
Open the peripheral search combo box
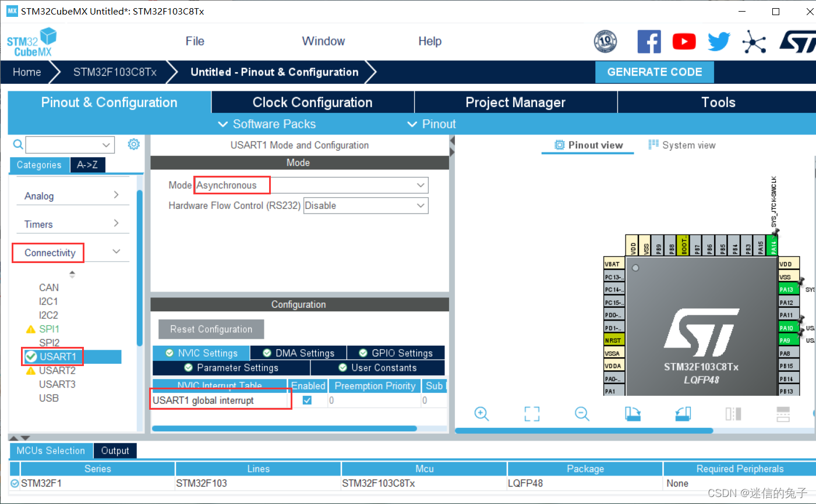70,144
